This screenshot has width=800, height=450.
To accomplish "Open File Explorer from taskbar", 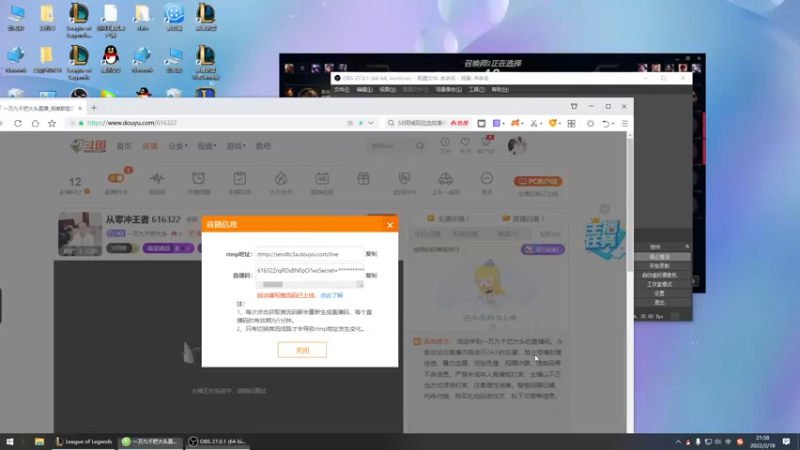I will click(39, 442).
